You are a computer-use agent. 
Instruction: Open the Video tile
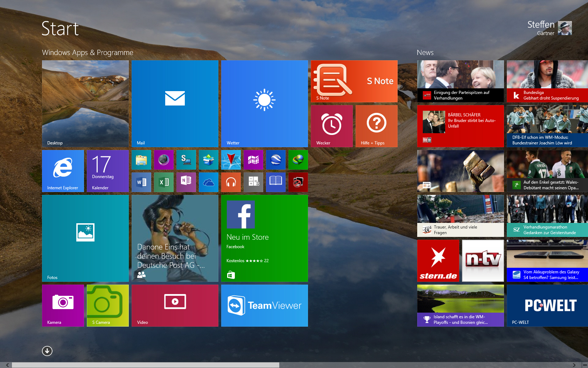point(175,306)
